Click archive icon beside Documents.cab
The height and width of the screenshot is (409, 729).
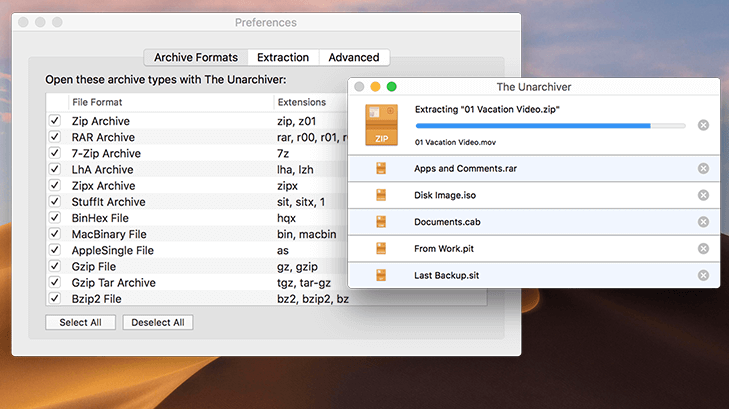pos(381,222)
